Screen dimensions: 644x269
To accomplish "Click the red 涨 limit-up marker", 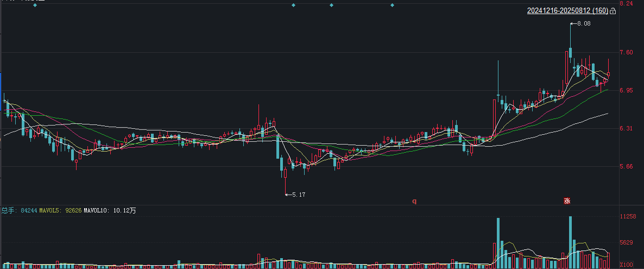I will [x=567, y=201].
